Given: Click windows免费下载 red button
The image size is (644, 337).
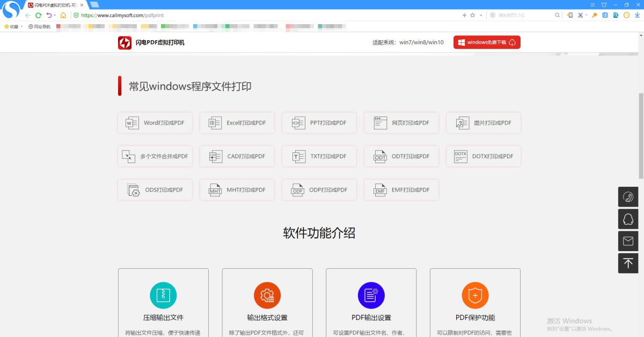Looking at the screenshot, I should click(x=487, y=42).
